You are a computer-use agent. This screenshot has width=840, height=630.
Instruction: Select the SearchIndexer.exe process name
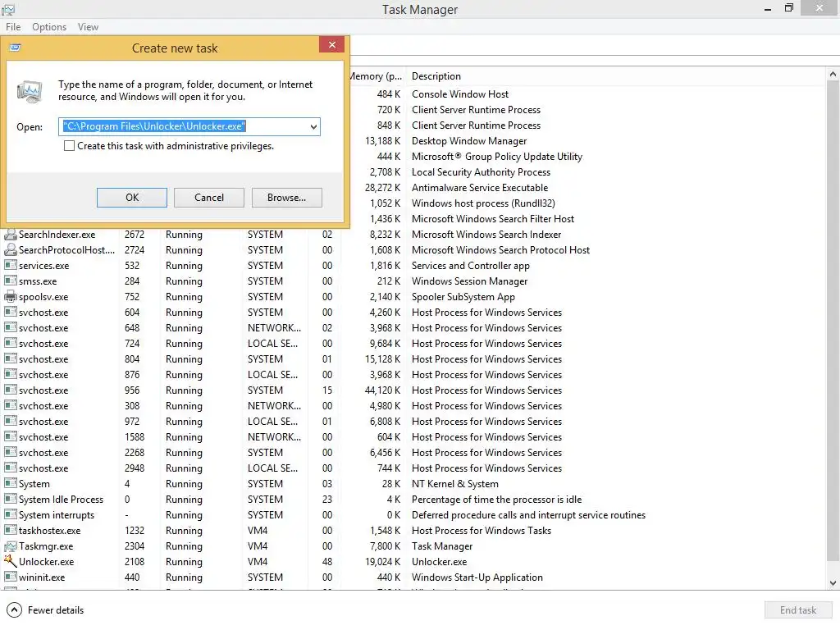pos(57,234)
